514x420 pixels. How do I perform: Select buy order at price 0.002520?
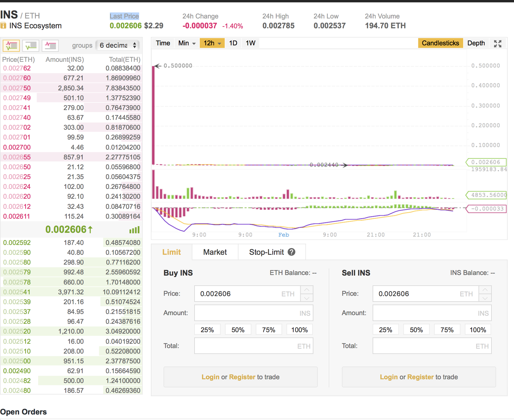71,331
